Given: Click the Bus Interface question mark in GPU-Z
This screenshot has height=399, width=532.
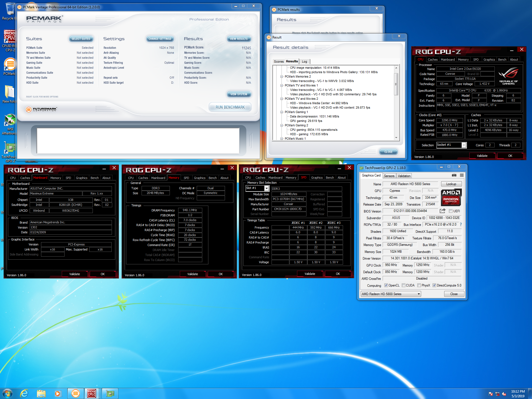Looking at the screenshot, I should 461,224.
